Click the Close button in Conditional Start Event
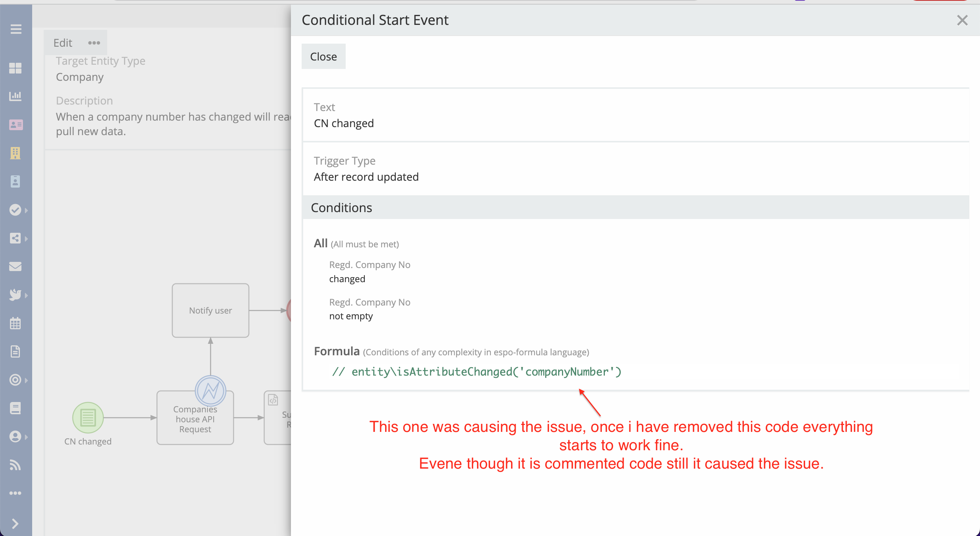Image resolution: width=980 pixels, height=536 pixels. [323, 56]
